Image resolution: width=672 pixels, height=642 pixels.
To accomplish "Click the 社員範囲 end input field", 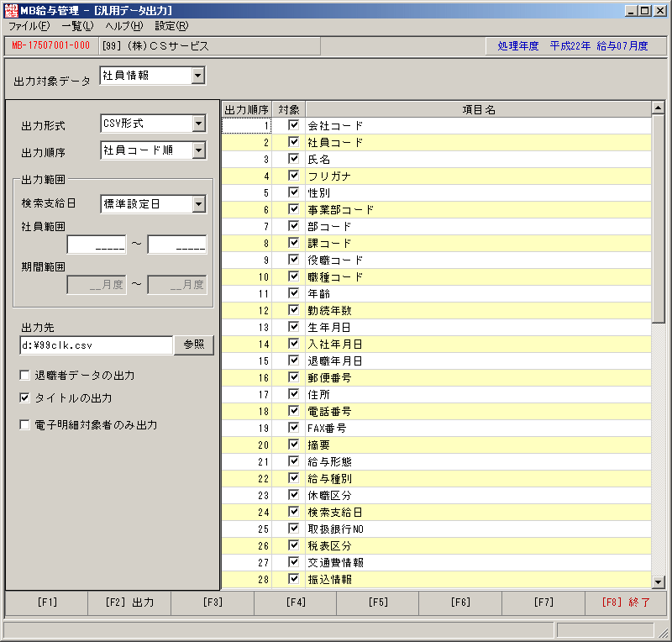I will coord(177,245).
